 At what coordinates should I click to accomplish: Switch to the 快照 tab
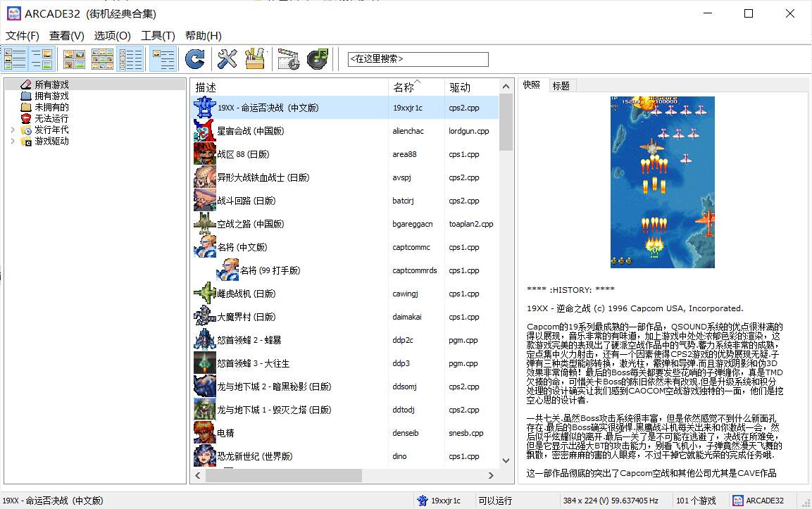click(532, 85)
